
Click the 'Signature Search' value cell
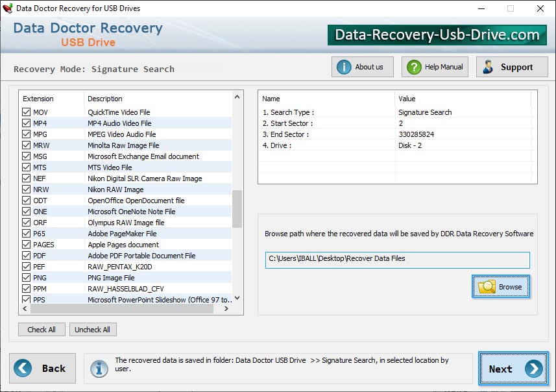point(425,112)
